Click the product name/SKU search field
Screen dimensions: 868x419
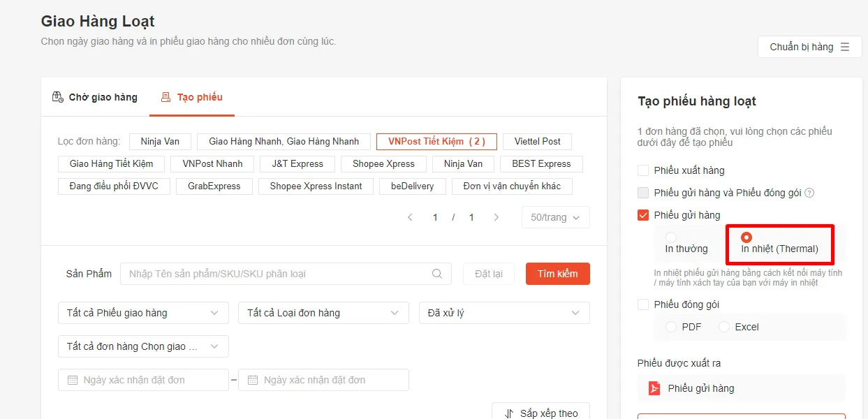click(x=286, y=274)
